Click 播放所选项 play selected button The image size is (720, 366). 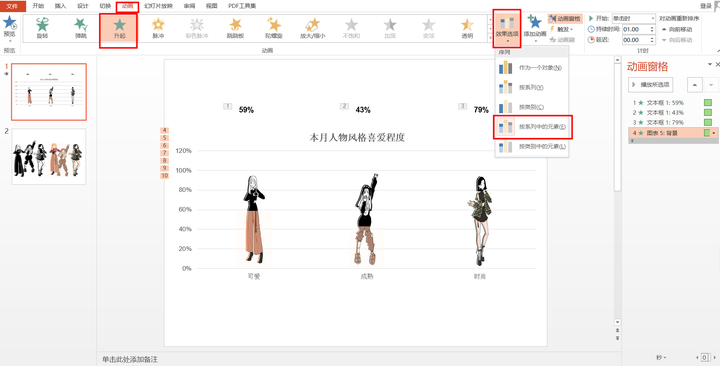point(651,84)
